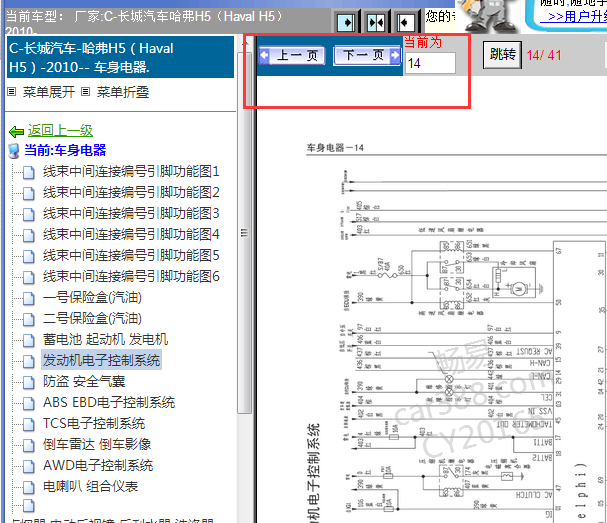This screenshot has height=523, width=607.
Task: Click page icon beside 线束中间连接编号引脚功能图2
Action: (28, 194)
